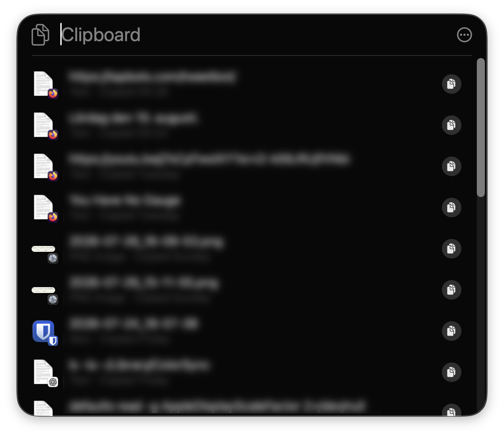Select the second image-preview thumbnail
The width and height of the screenshot is (504, 436).
coord(44,293)
